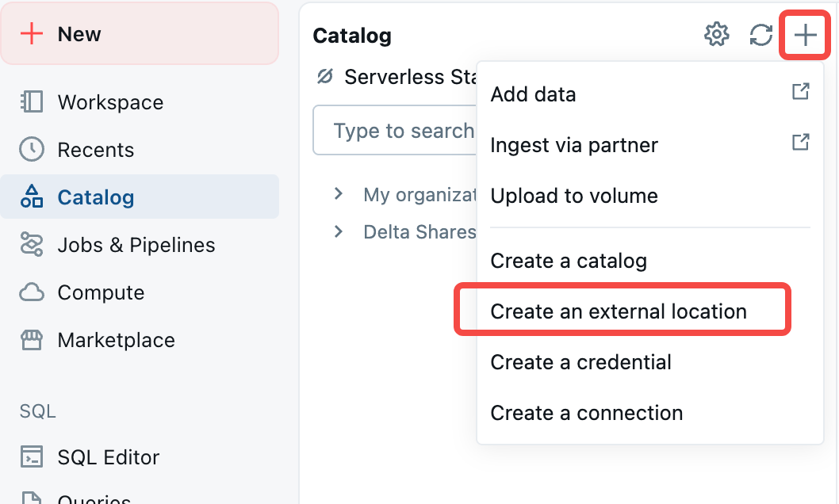Screen dimensions: 839x504
Task: Open Recents via its clock icon
Action: tap(32, 150)
